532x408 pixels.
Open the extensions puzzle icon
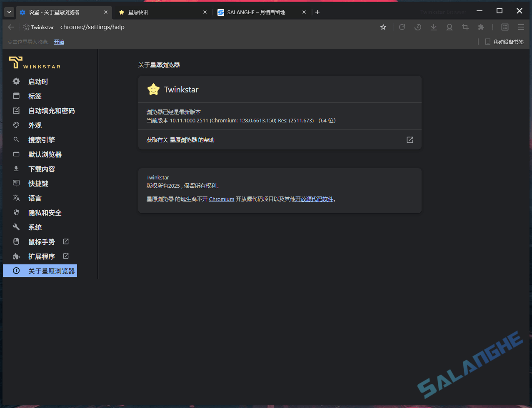click(481, 27)
